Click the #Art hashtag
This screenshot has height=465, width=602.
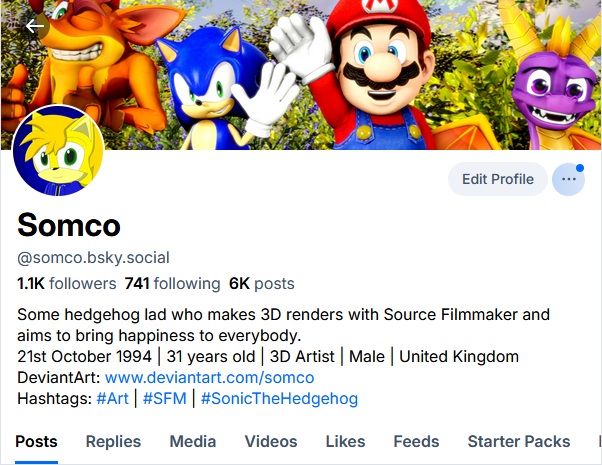[112, 398]
